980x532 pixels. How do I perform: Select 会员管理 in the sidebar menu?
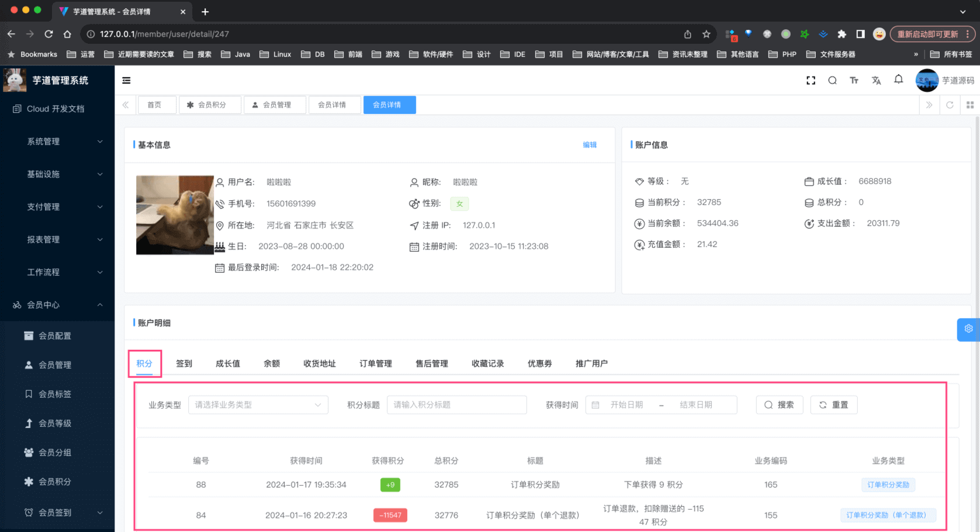[x=57, y=365]
